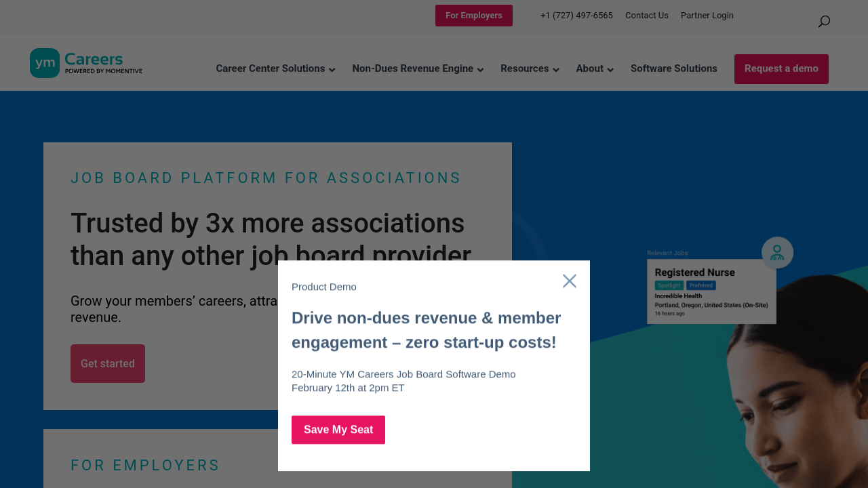Go to Software Solutions page

point(673,68)
